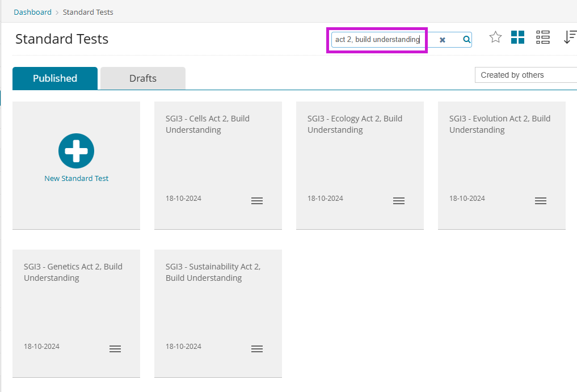Go to Dashboard breadcrumb link
Image resolution: width=577 pixels, height=392 pixels.
coord(32,12)
